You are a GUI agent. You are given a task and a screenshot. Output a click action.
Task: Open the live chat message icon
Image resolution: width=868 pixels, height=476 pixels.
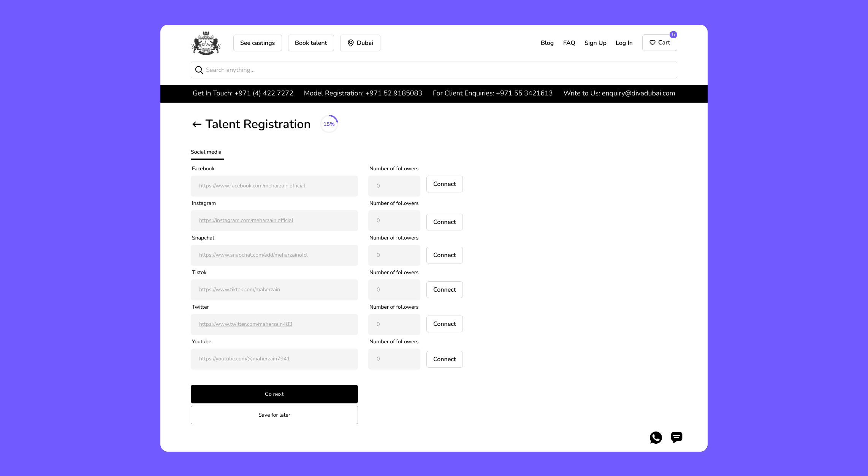676,437
